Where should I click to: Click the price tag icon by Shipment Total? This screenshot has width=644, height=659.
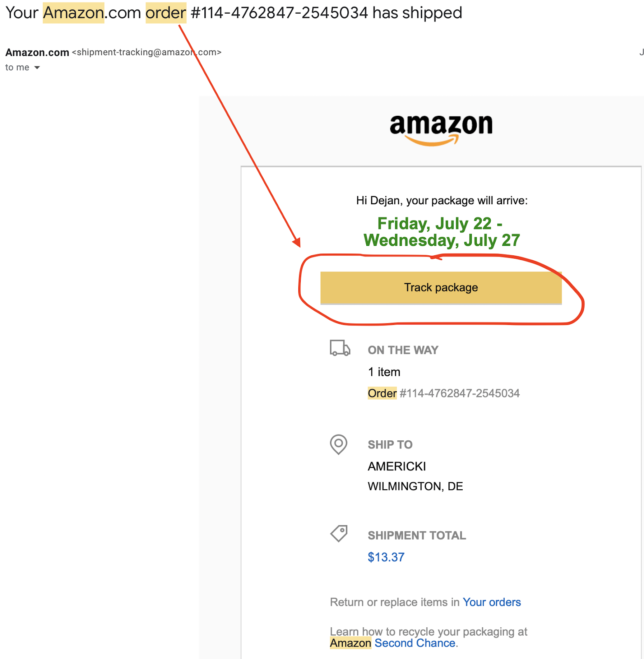(x=339, y=533)
